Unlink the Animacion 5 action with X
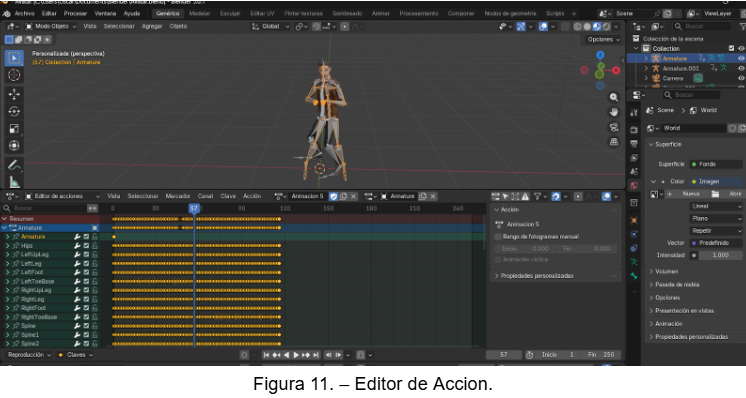This screenshot has width=746, height=398. (x=353, y=196)
